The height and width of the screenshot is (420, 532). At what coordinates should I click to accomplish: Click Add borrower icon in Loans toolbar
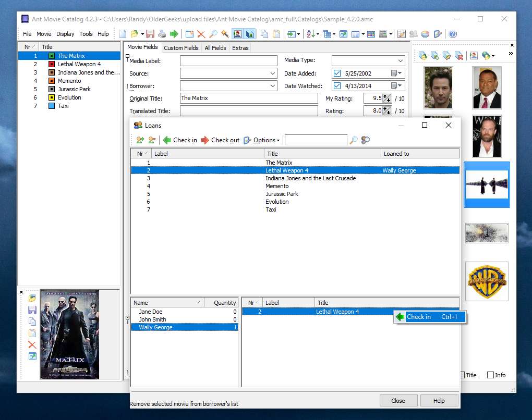(x=140, y=140)
